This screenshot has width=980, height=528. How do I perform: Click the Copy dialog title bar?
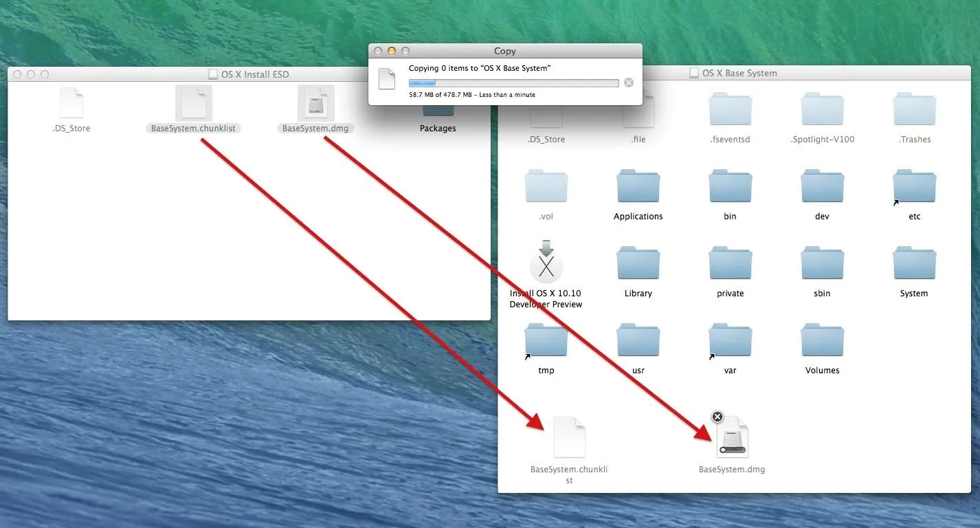coord(504,51)
